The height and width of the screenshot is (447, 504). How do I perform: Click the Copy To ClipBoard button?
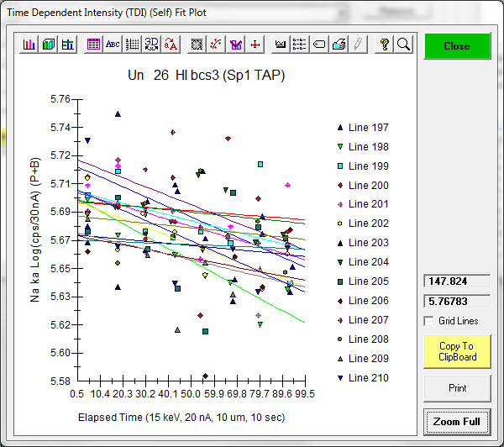[456, 351]
